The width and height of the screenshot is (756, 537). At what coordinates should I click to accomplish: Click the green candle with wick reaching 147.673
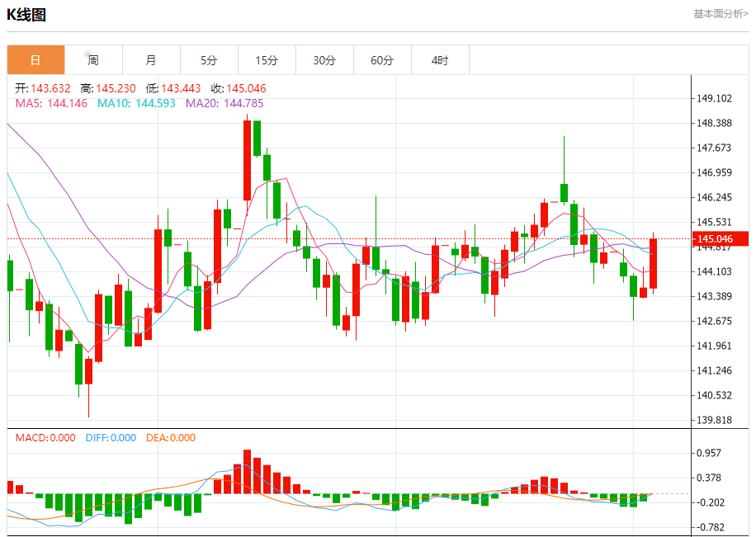click(564, 193)
